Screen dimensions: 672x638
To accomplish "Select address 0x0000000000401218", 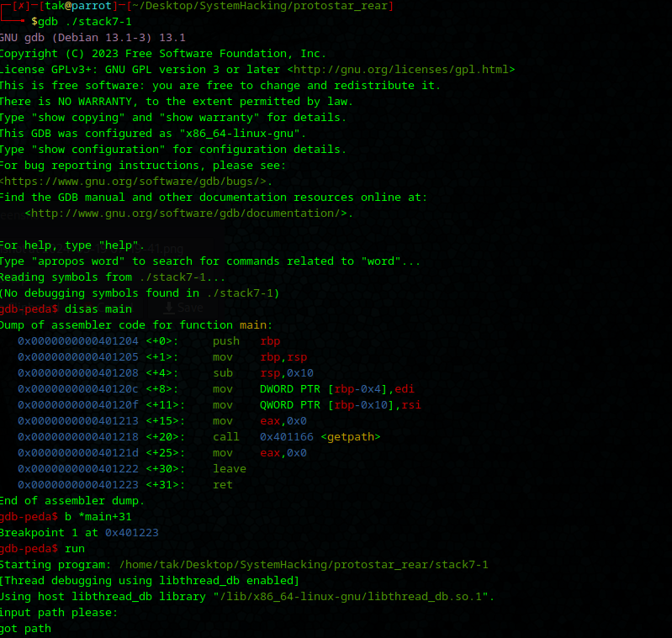I will (x=78, y=436).
